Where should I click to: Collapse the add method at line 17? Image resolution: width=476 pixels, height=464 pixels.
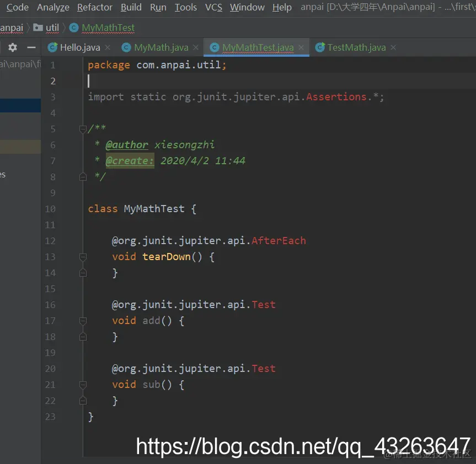83,321
